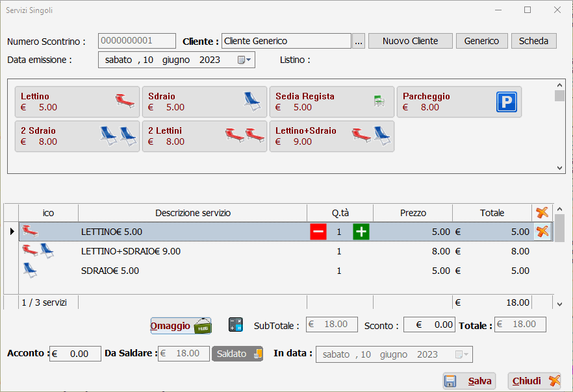573x392 pixels.
Task: Click the red minus quantity button
Action: [318, 232]
